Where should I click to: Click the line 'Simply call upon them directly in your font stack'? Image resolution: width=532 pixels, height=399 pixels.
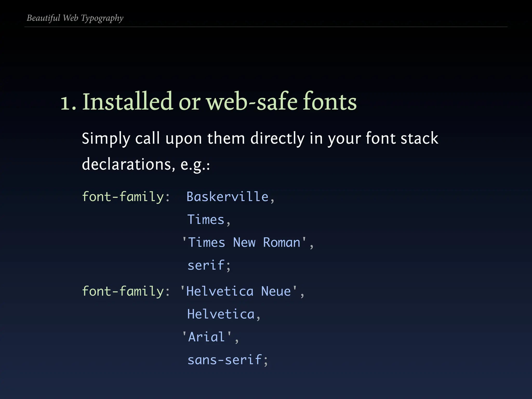click(260, 139)
